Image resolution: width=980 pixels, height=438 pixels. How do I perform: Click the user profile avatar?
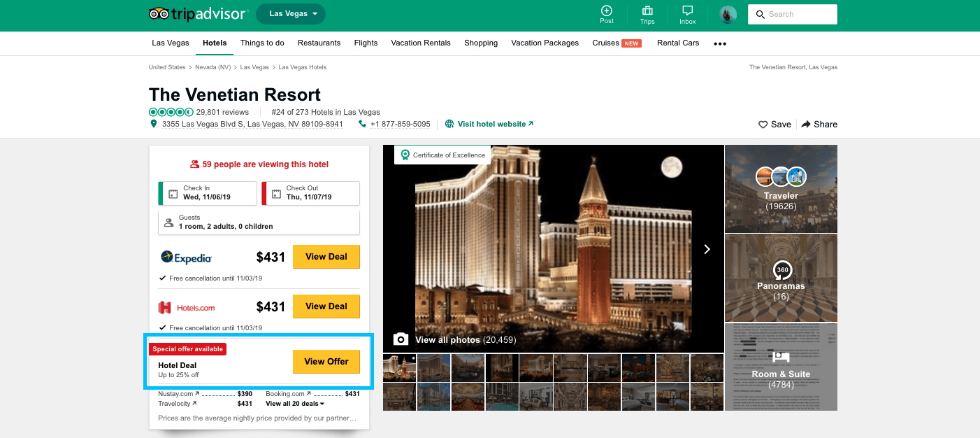728,15
